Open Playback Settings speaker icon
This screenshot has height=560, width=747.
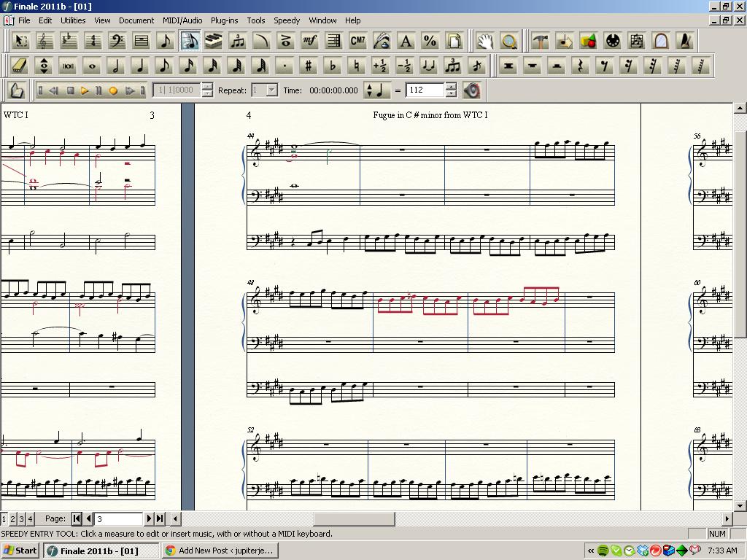click(472, 90)
